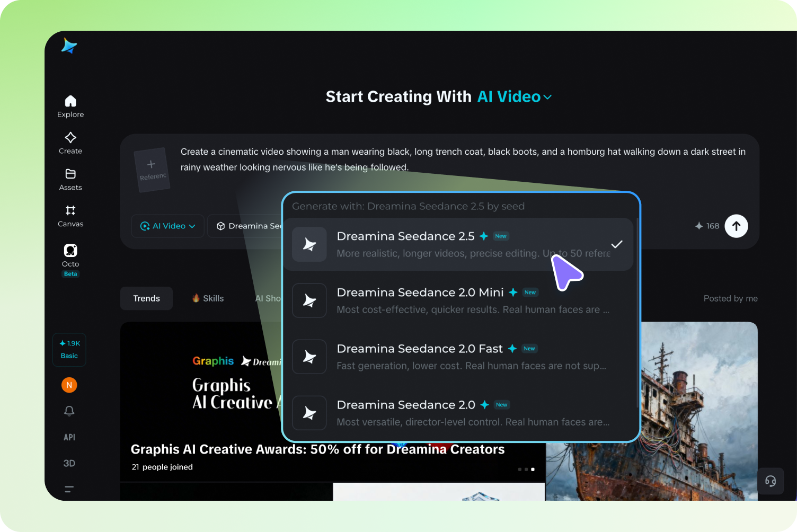Click the Dreamina Seedance 2.0 Mini model icon
This screenshot has height=532, width=797.
coord(309,300)
